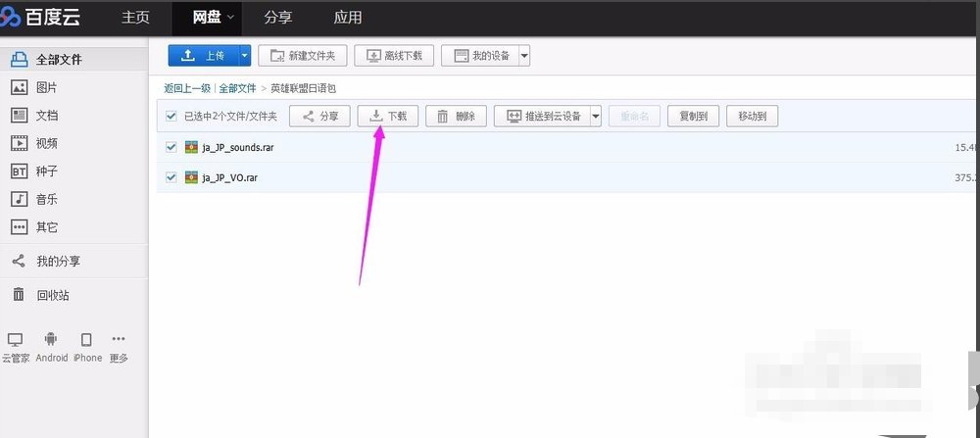Viewport: 980px width, 438px height.
Task: Click the 我的分享 share icon
Action: point(20,262)
